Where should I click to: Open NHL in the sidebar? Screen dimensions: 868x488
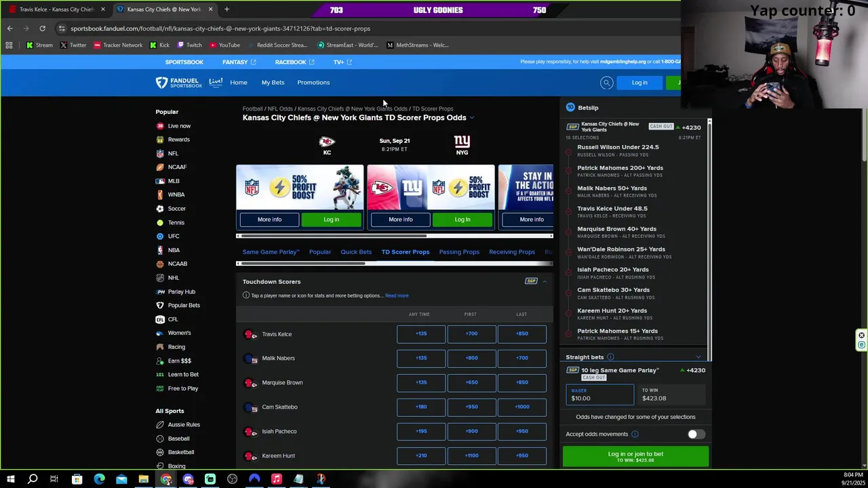[173, 277]
